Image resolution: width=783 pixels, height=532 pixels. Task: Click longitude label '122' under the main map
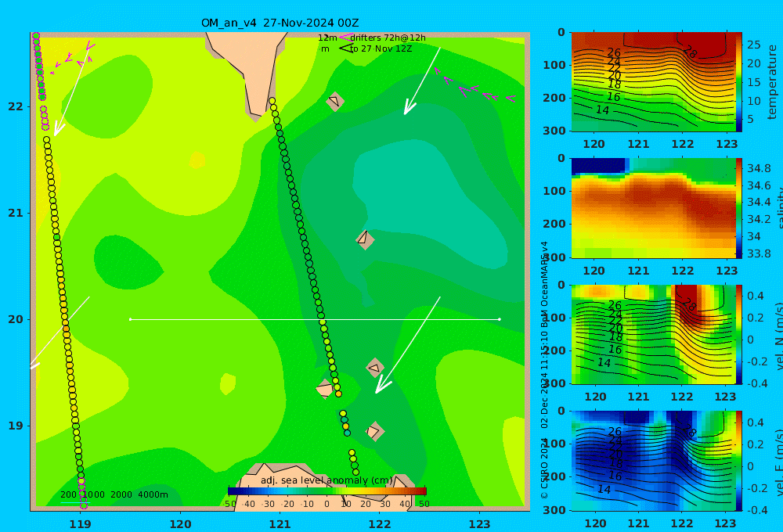(x=380, y=524)
